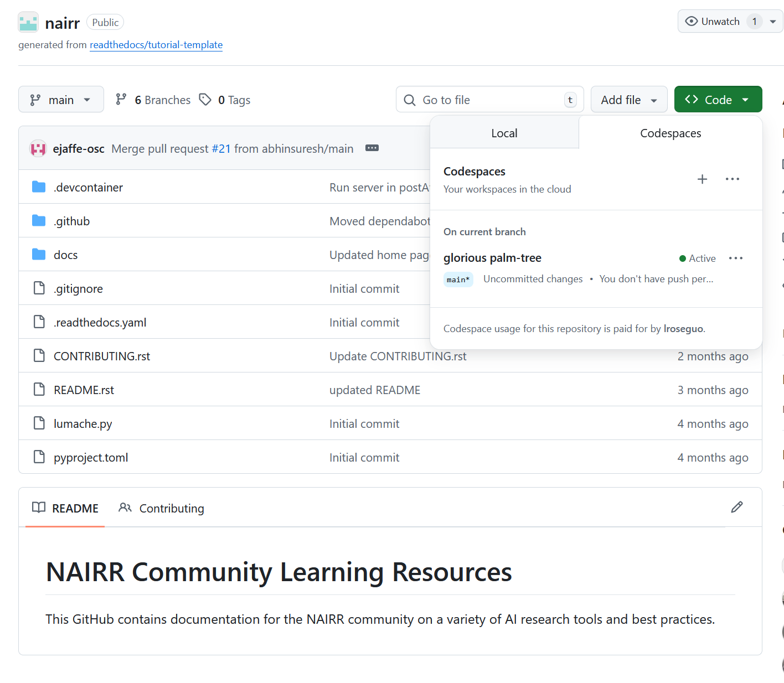Click the README.rst file icon
Viewport: 784px width, 683px height.
tap(39, 389)
